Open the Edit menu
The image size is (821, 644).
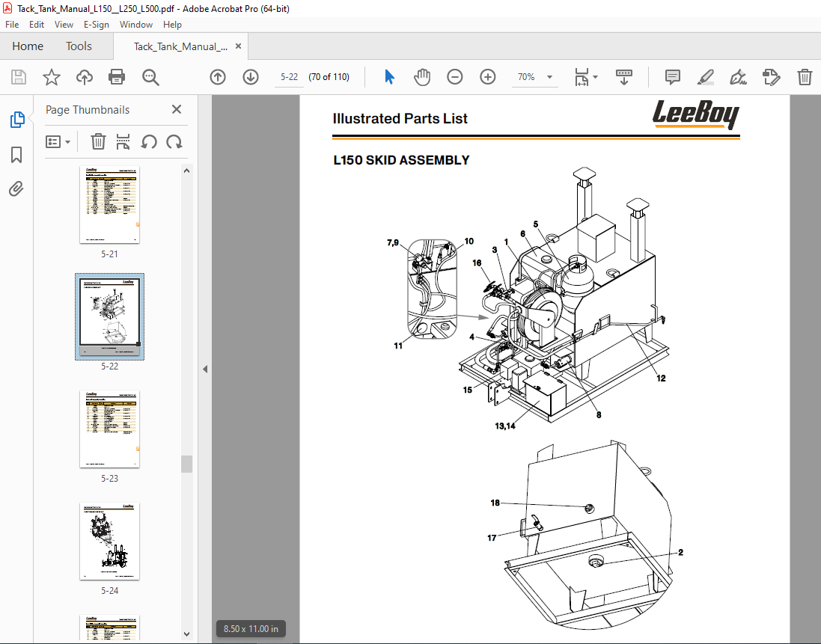[37, 25]
